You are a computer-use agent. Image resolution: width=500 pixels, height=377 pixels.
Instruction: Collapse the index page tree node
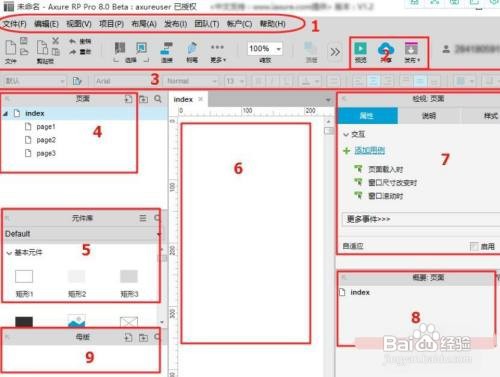(6, 114)
